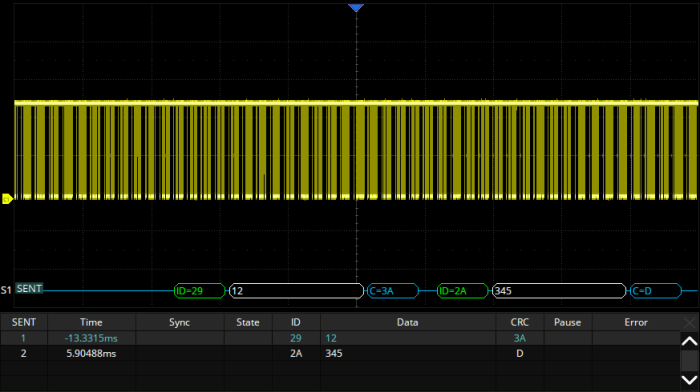This screenshot has width=700, height=392.
Task: Click the Time column header
Action: [91, 322]
